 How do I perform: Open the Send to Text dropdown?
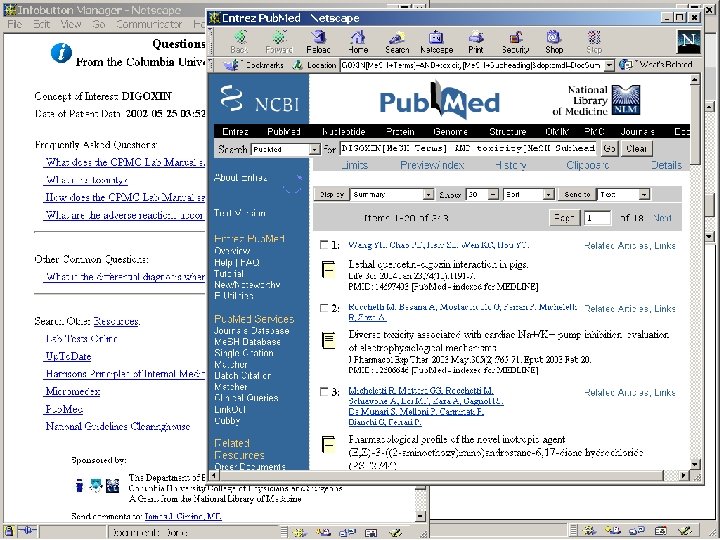click(x=623, y=195)
